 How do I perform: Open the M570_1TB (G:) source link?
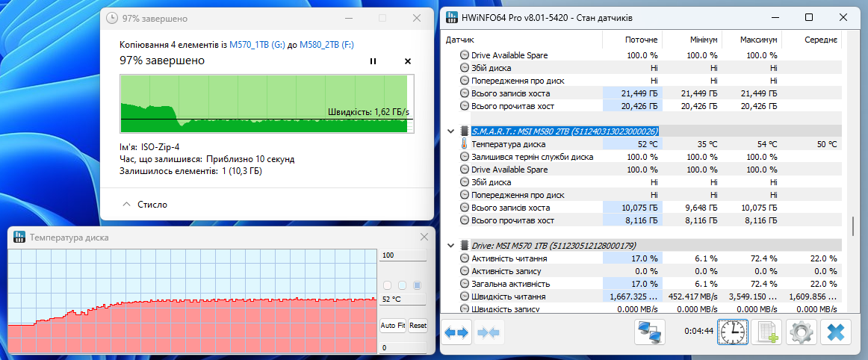click(x=258, y=46)
